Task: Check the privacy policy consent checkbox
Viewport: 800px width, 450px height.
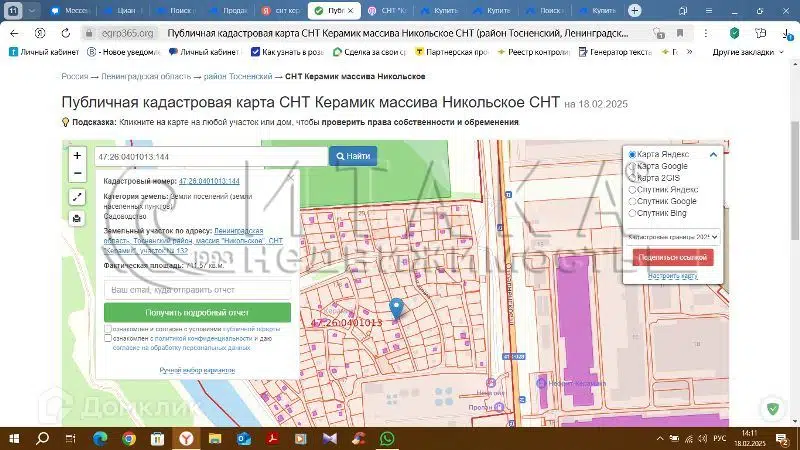Action: click(108, 339)
